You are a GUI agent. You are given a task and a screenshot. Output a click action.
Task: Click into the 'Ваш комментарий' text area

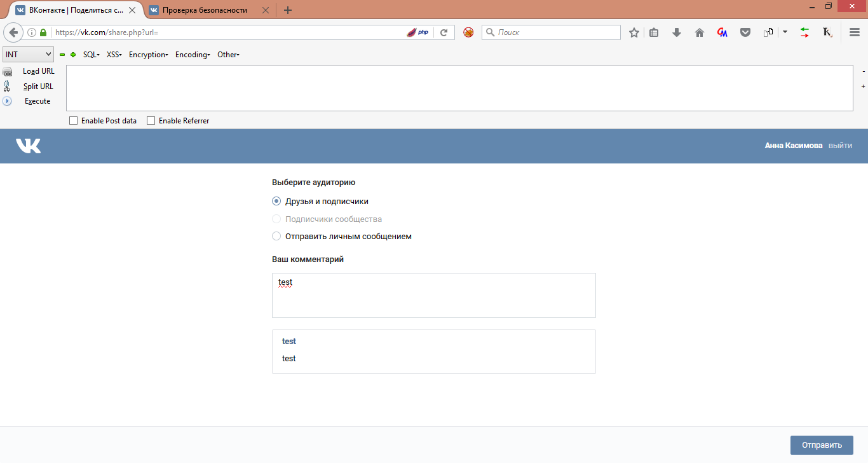pyautogui.click(x=433, y=296)
